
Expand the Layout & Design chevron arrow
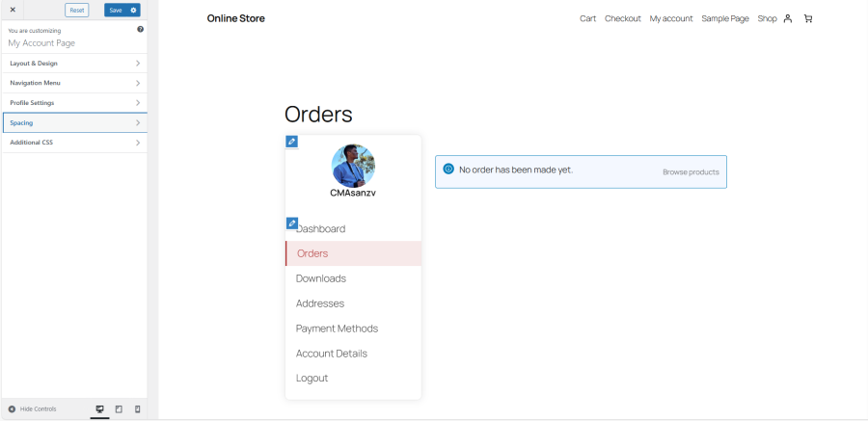click(138, 63)
